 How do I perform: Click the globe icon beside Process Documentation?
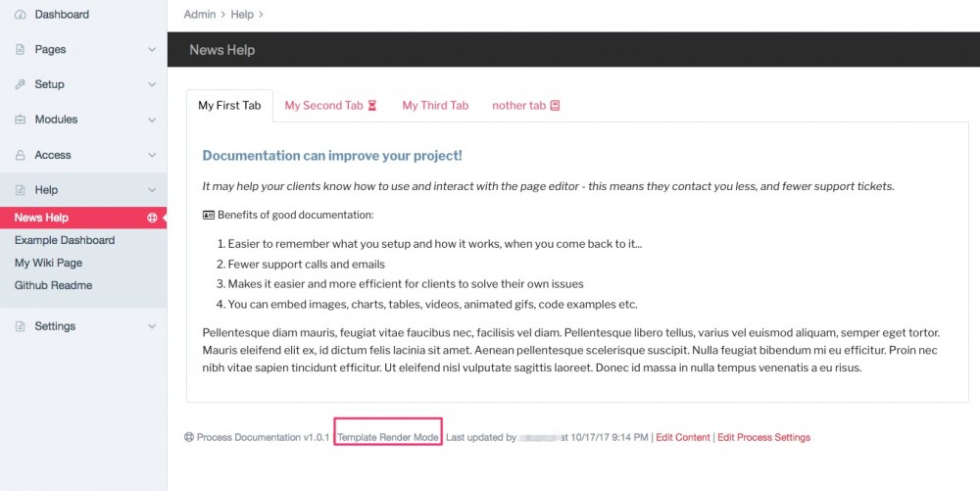pyautogui.click(x=188, y=438)
